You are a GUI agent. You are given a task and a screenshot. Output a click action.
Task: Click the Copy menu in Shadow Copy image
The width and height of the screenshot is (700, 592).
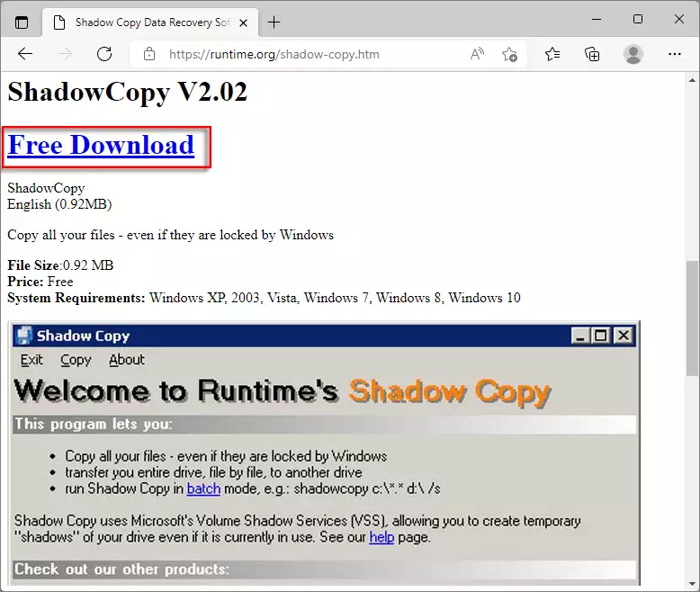(x=76, y=360)
